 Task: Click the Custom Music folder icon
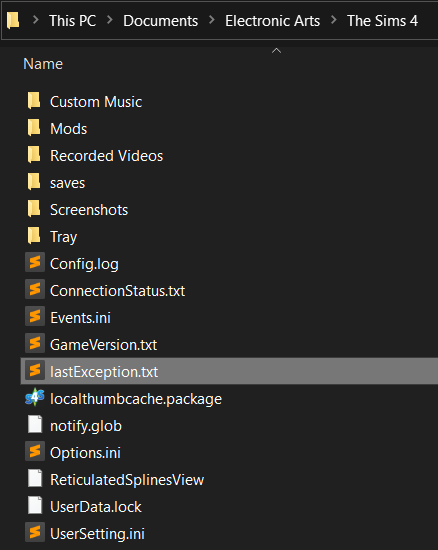34,101
